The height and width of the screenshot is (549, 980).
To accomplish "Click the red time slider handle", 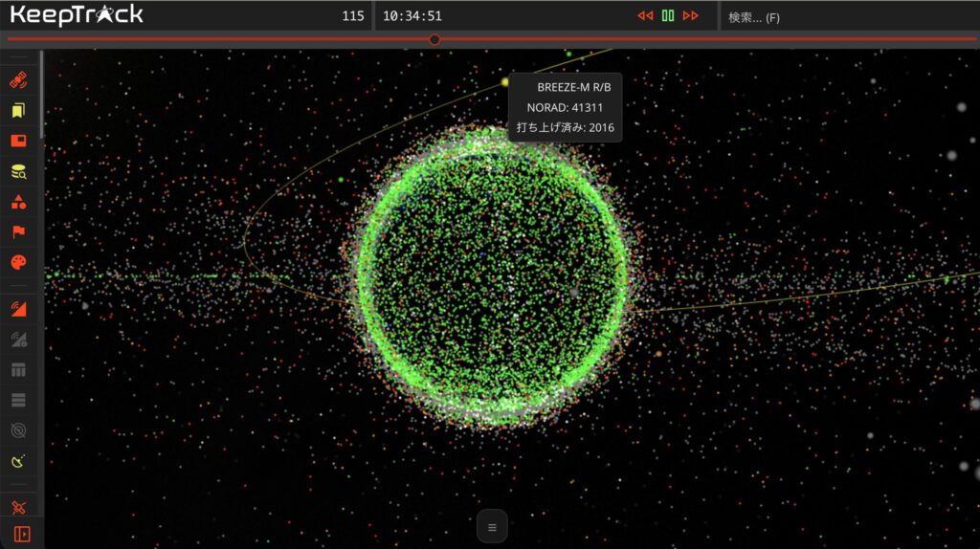I will pos(434,39).
